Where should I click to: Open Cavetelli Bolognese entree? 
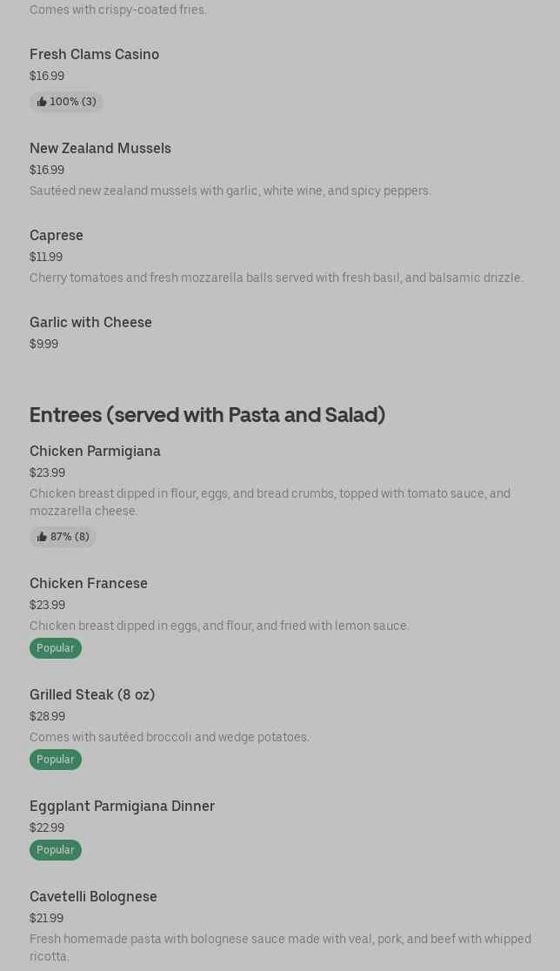click(93, 896)
